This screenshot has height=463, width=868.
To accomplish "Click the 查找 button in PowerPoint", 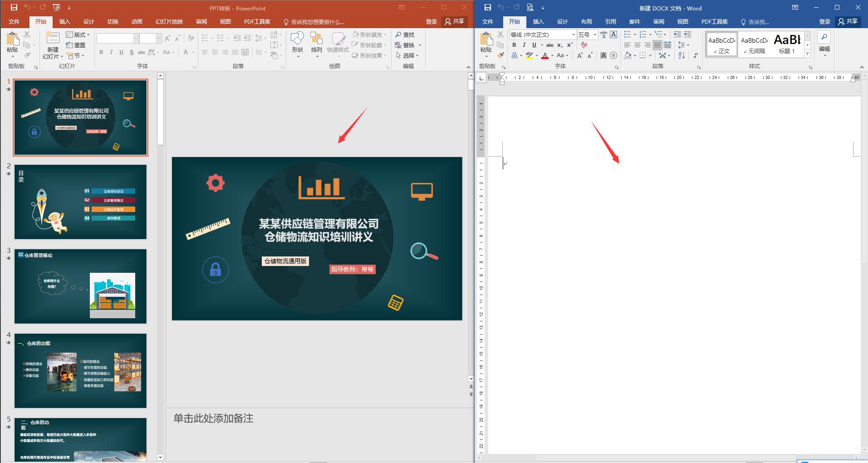I will (405, 34).
